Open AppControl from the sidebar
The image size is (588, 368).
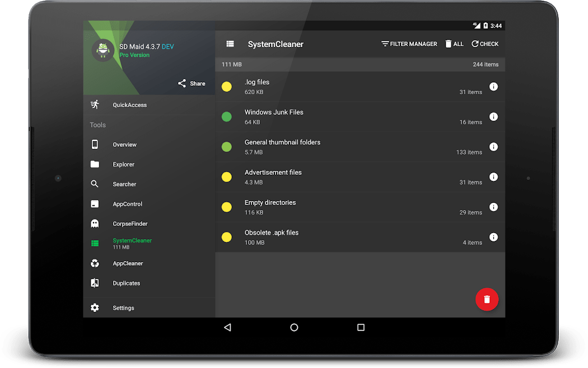128,204
